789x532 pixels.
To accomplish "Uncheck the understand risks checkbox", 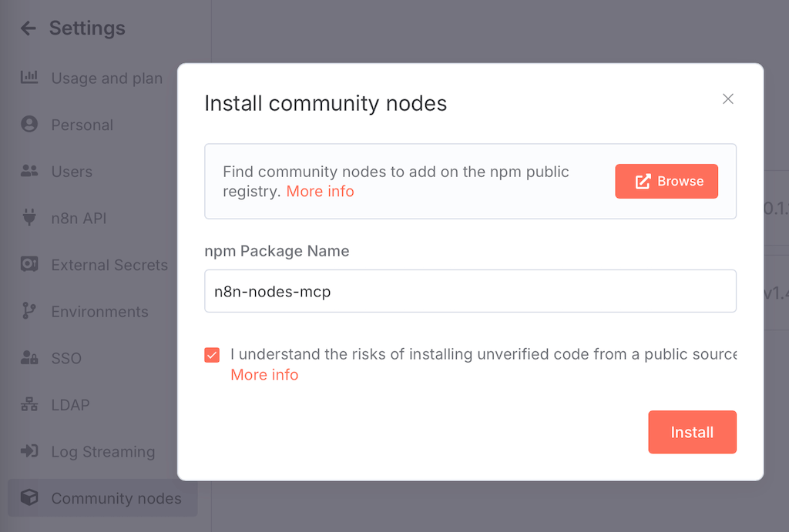I will (x=212, y=355).
